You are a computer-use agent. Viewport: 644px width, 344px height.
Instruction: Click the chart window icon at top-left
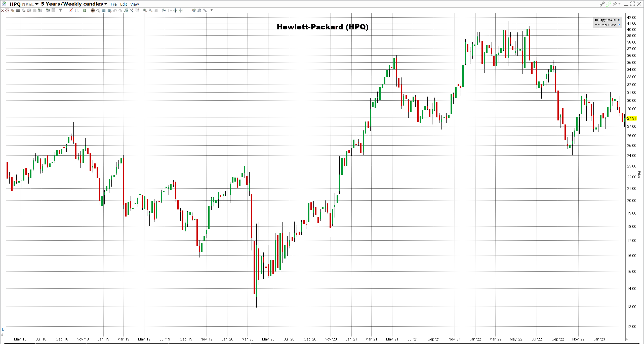click(4, 4)
